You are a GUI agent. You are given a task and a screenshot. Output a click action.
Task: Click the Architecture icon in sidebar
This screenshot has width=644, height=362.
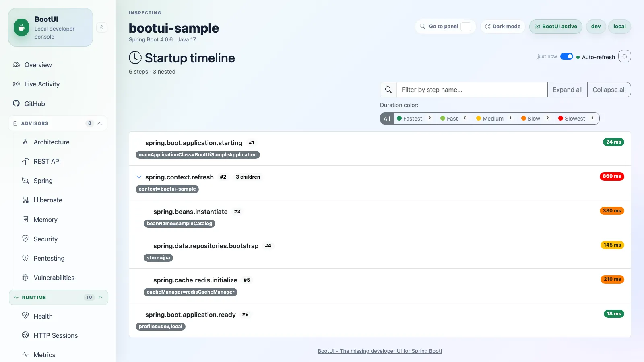(25, 142)
